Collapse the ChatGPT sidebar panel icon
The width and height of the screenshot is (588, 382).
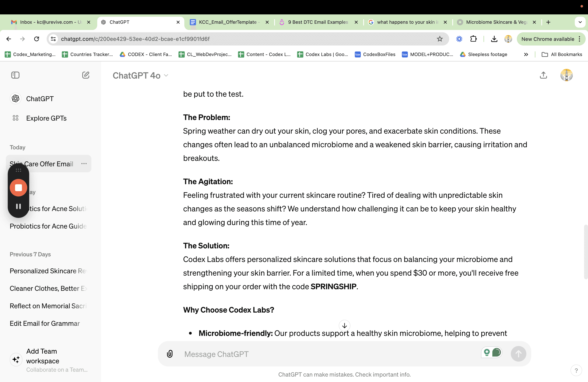click(15, 75)
